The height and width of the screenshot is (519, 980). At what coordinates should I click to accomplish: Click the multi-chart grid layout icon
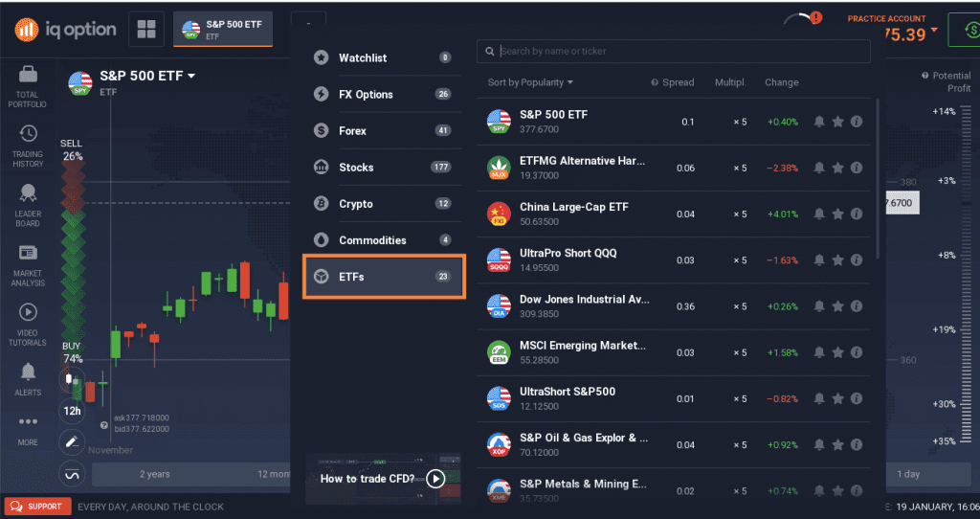pyautogui.click(x=146, y=29)
